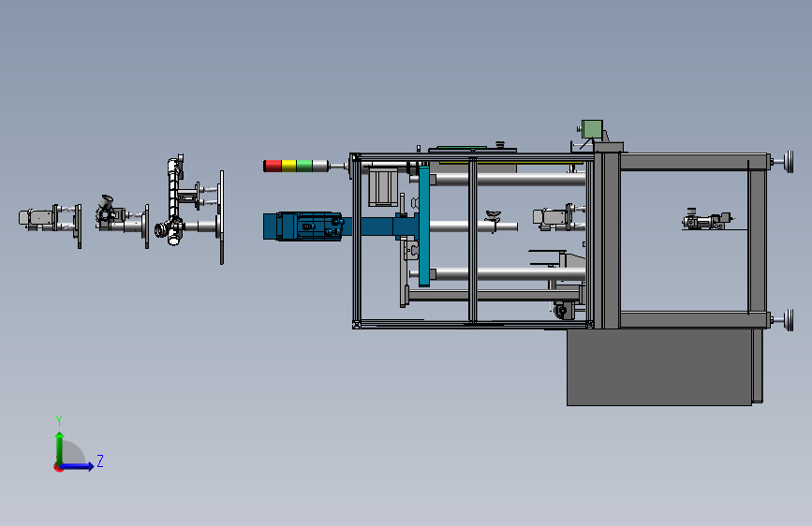Screen dimensions: 812x526
Task: Click the Y label on the triad
Action: click(59, 420)
